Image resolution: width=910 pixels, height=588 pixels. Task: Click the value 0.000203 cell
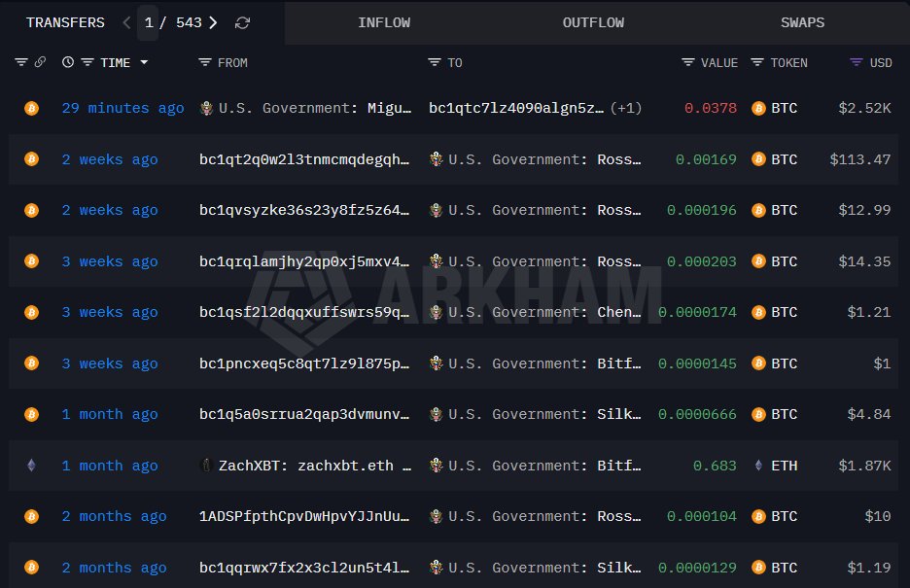coord(702,261)
